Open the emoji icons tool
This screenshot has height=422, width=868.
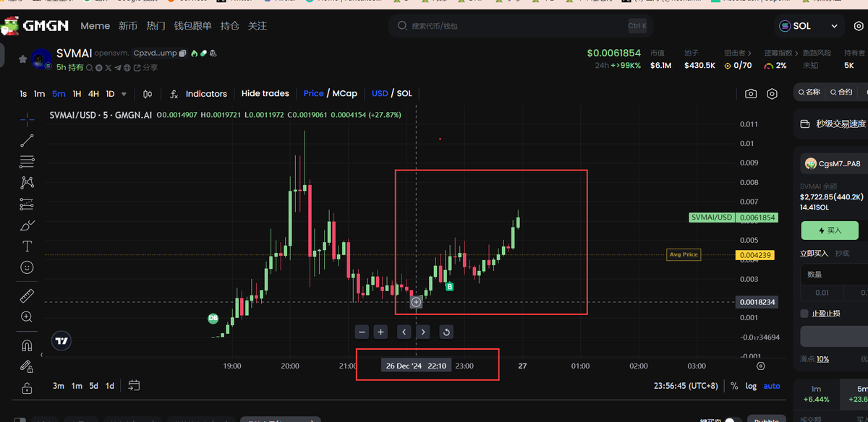coord(27,267)
